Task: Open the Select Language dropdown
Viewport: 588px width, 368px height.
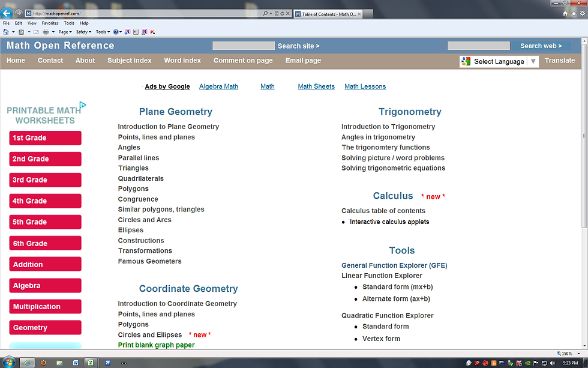Action: (498, 61)
